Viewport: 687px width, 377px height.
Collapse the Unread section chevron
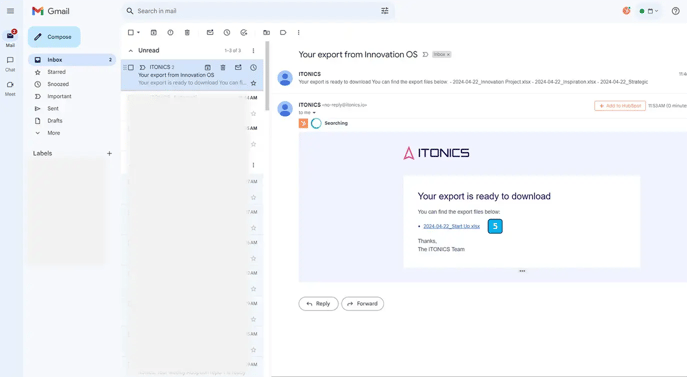coord(131,51)
